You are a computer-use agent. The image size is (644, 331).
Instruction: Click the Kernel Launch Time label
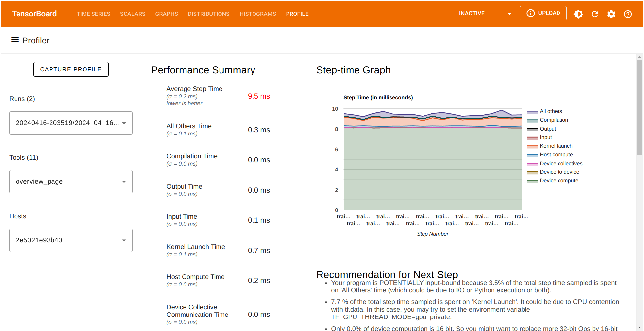196,247
